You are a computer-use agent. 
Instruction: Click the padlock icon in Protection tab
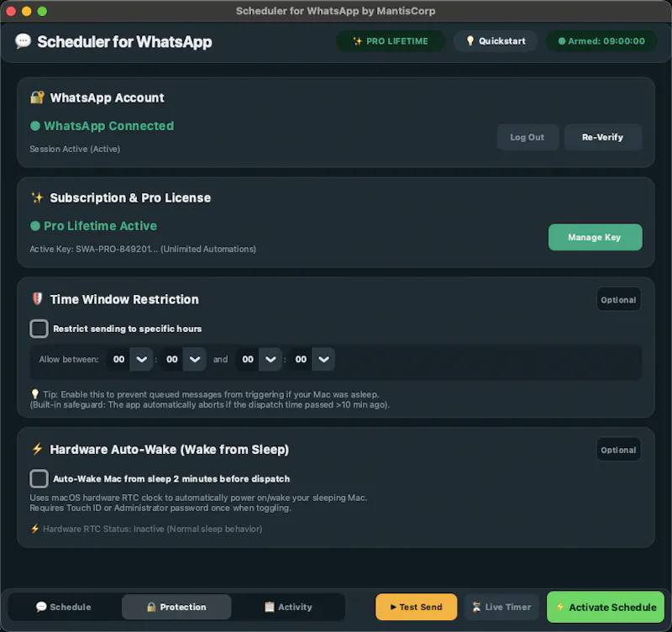[151, 607]
